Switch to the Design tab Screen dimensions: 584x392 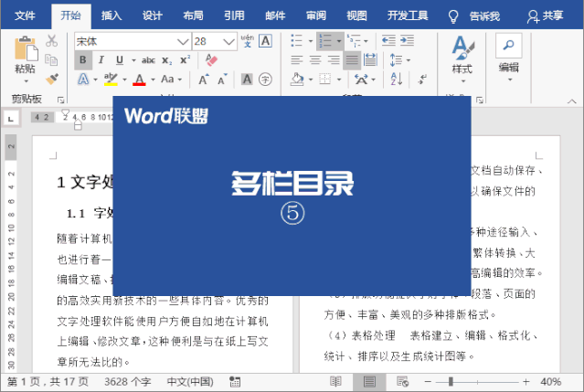pyautogui.click(x=153, y=16)
